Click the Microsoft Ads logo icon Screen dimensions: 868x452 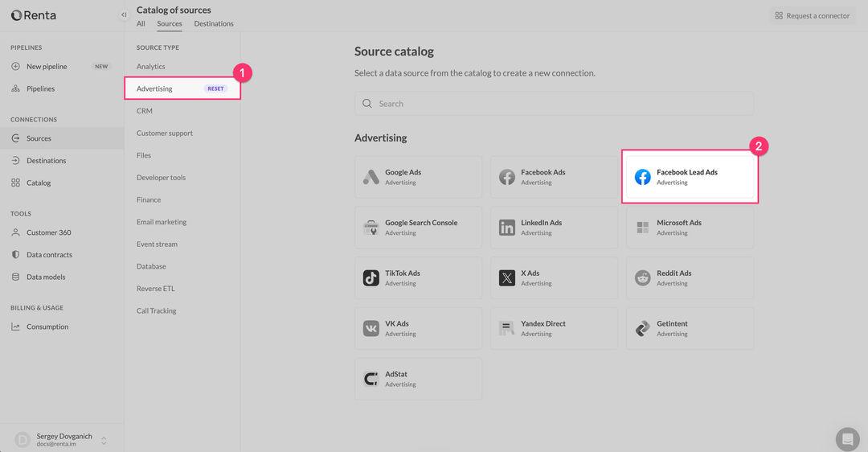[x=643, y=228]
